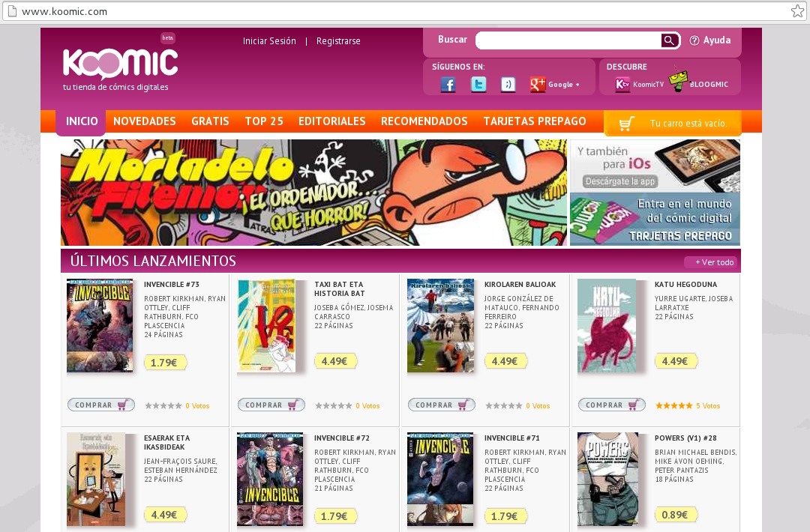810x532 pixels.
Task: Open the EDITORIALES menu
Action: pyautogui.click(x=332, y=121)
